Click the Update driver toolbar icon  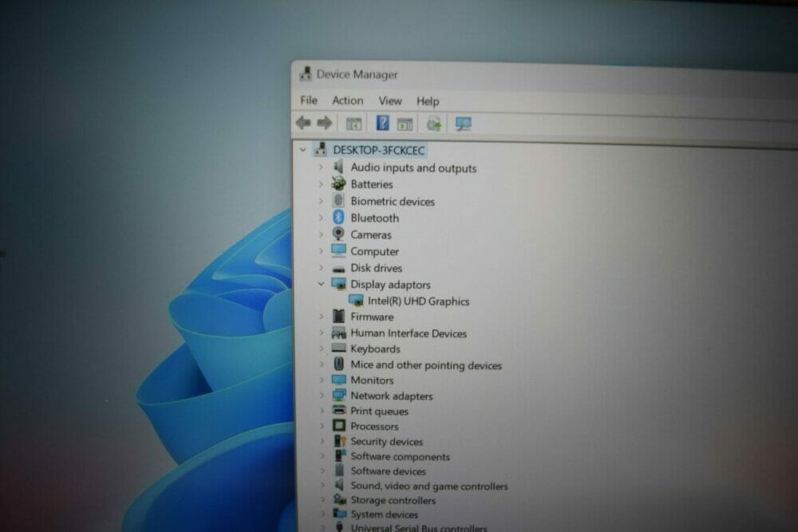pyautogui.click(x=433, y=123)
